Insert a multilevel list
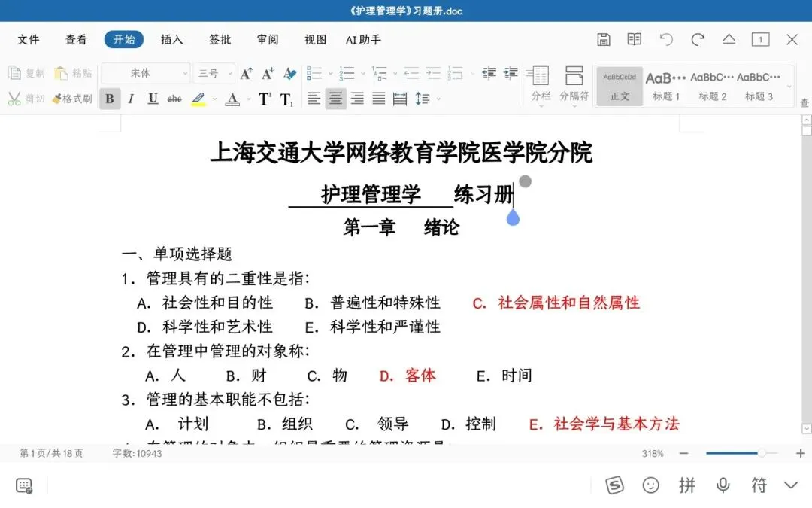812x508 pixels. [380, 73]
